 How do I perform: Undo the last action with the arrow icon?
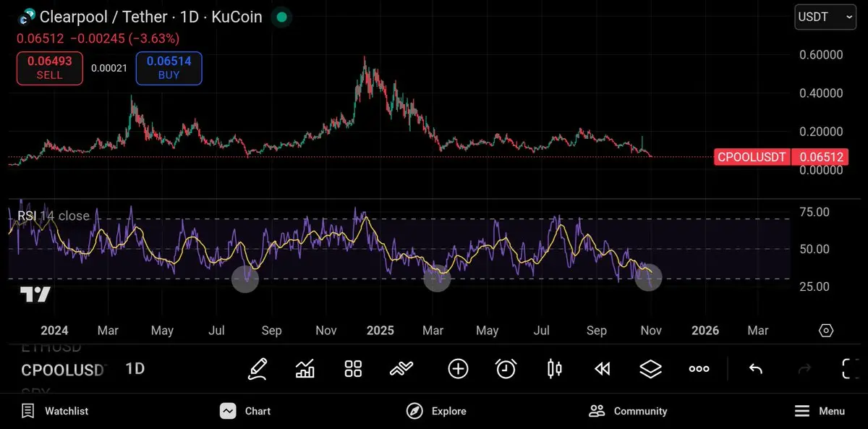(x=756, y=369)
